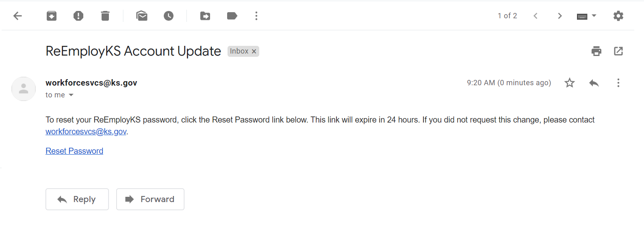Click the Reset Password link
The image size is (644, 239).
tap(74, 151)
